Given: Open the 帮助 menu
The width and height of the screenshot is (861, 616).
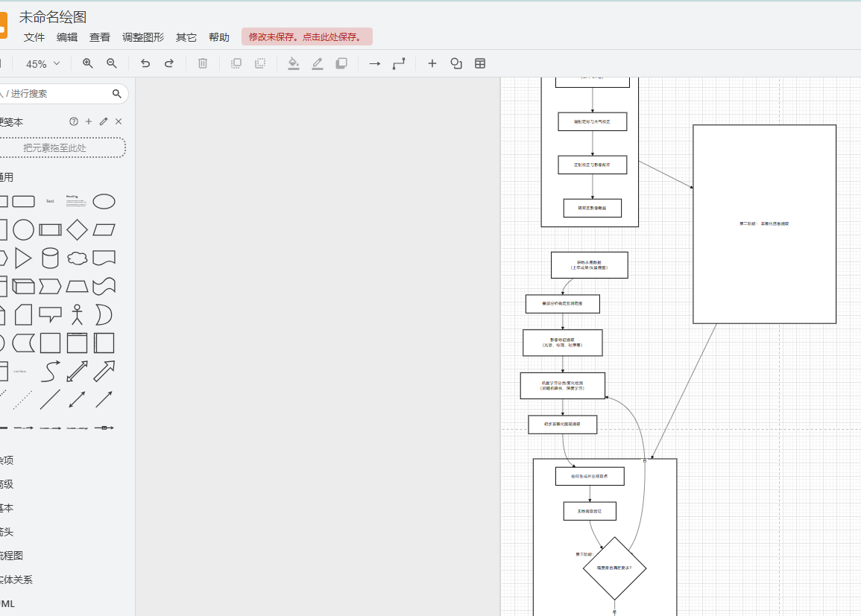Looking at the screenshot, I should (219, 37).
